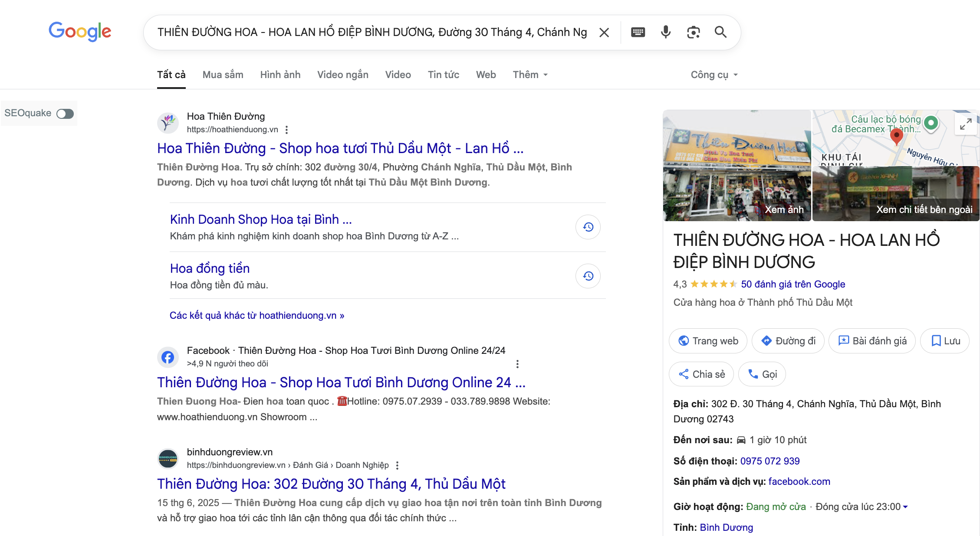This screenshot has width=980, height=536.
Task: Open the Tin tức tab
Action: pyautogui.click(x=444, y=75)
